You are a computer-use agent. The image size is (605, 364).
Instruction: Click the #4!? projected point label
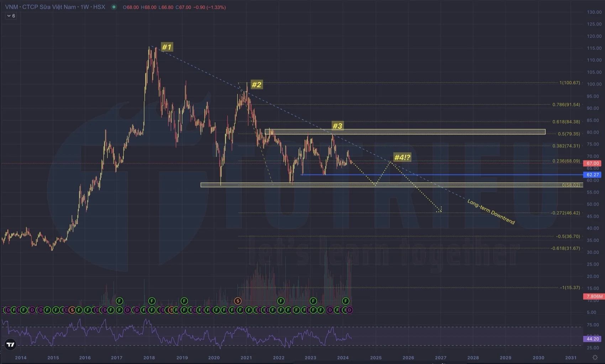pyautogui.click(x=402, y=157)
